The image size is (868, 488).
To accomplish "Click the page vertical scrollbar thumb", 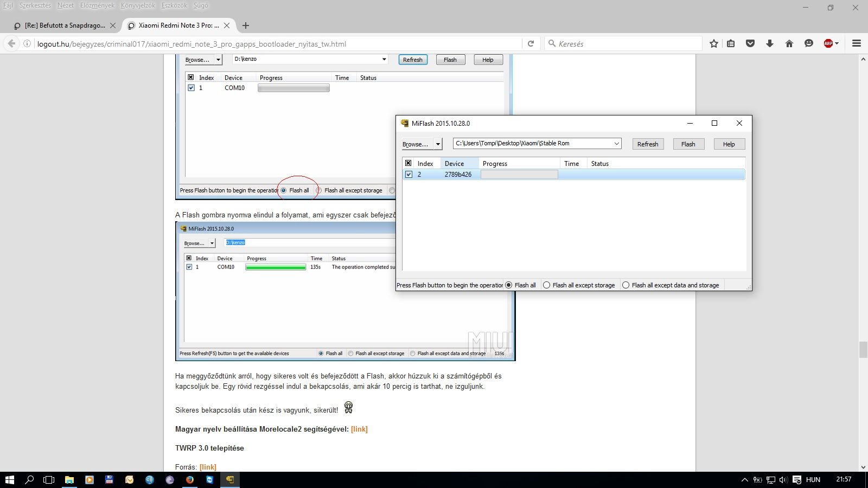I will click(863, 350).
